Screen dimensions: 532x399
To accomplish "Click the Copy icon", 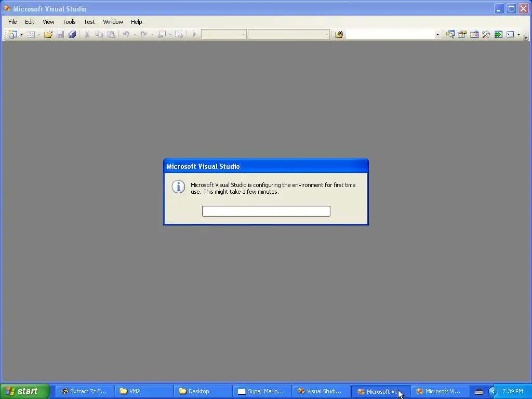I will pos(99,34).
